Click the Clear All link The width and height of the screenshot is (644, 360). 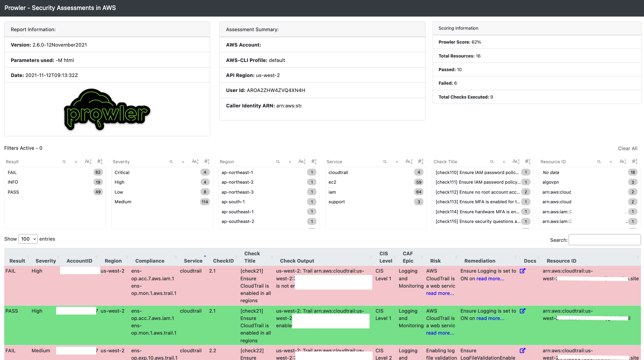(627, 148)
